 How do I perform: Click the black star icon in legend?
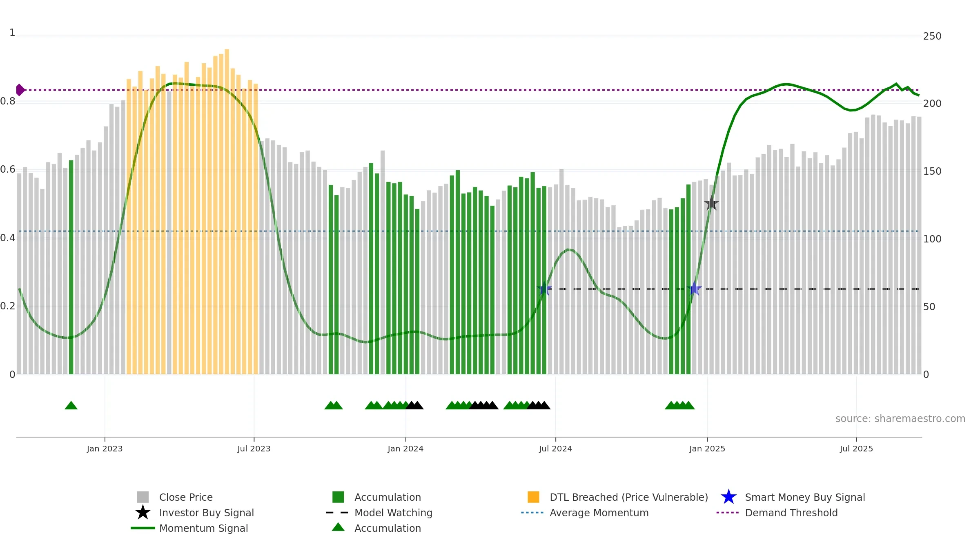tap(143, 513)
